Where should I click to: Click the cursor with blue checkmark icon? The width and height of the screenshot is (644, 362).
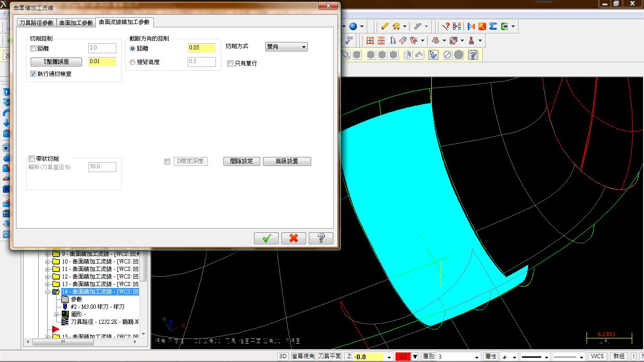pos(434,55)
